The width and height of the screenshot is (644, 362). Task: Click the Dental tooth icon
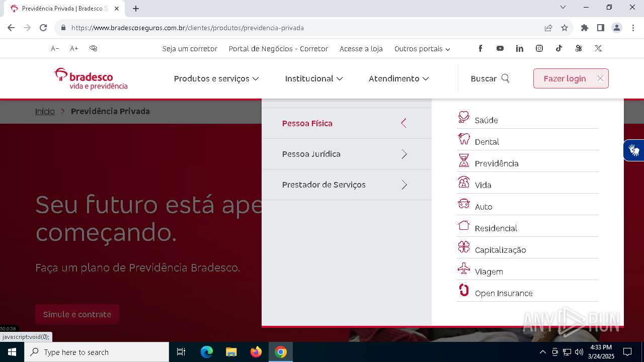pos(463,139)
